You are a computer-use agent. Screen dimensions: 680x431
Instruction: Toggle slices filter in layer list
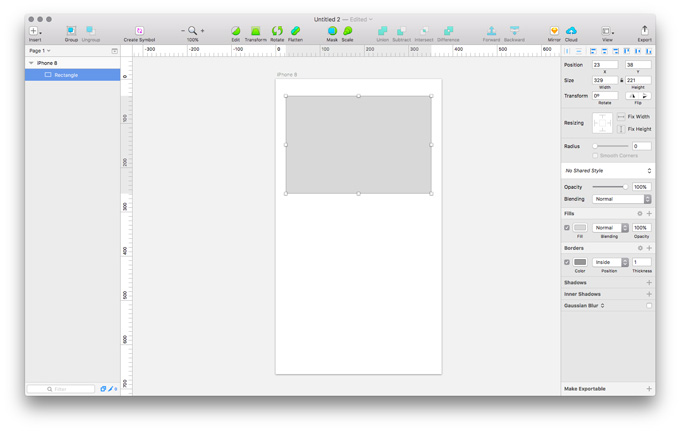click(111, 389)
